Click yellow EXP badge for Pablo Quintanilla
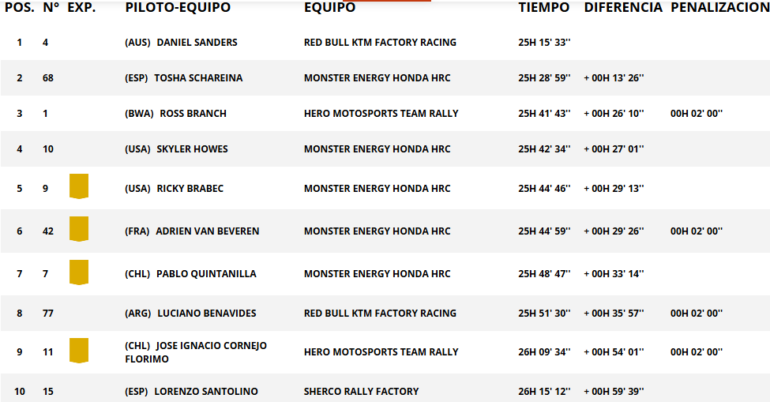 coord(78,272)
